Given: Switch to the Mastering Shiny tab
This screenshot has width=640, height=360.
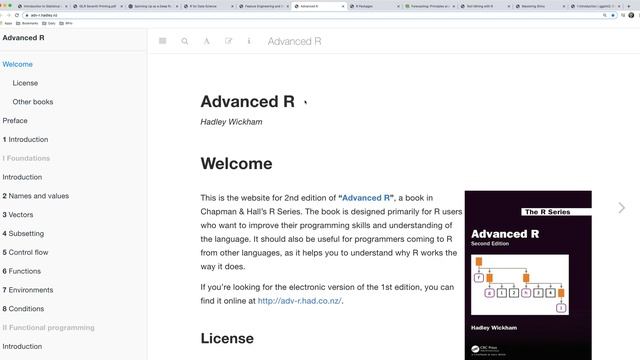Looking at the screenshot, I should (540, 6).
